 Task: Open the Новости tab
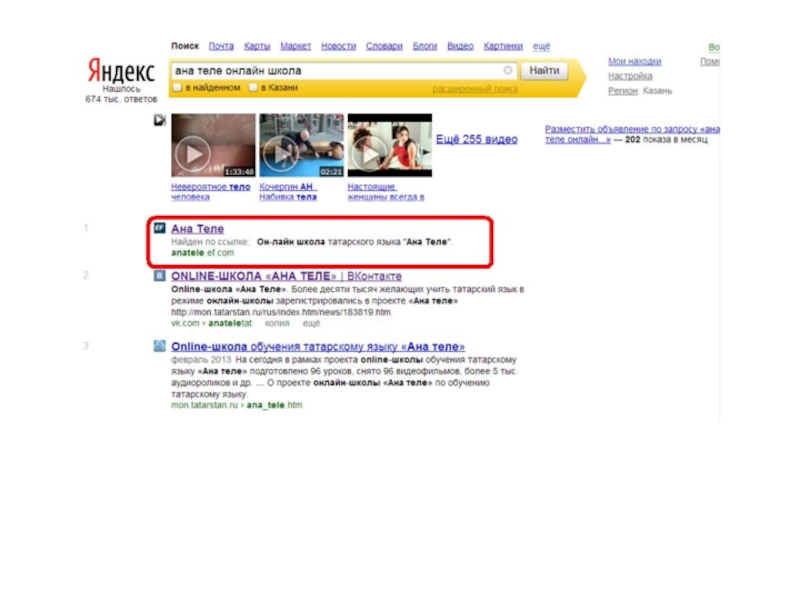coord(338,46)
